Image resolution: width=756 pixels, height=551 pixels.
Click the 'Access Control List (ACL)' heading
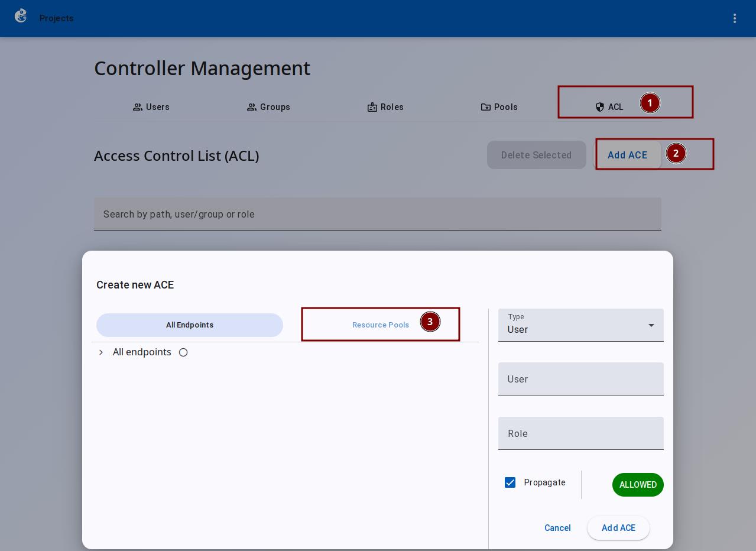tap(177, 155)
